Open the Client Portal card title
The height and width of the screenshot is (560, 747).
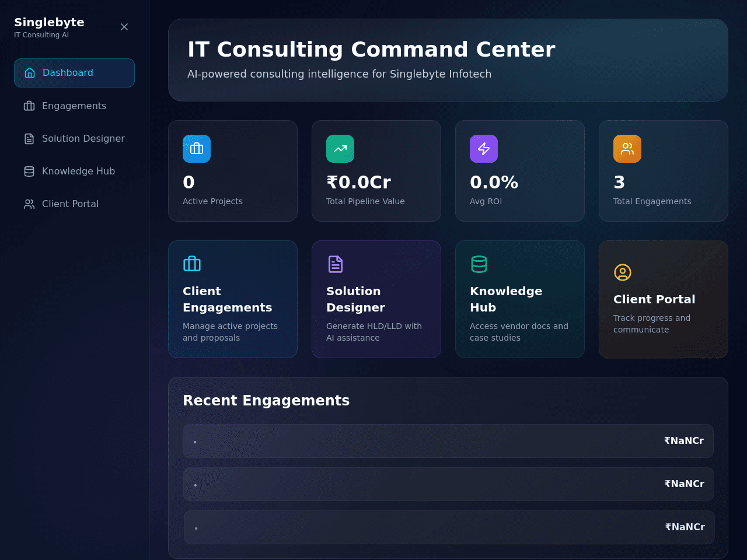coord(654,299)
